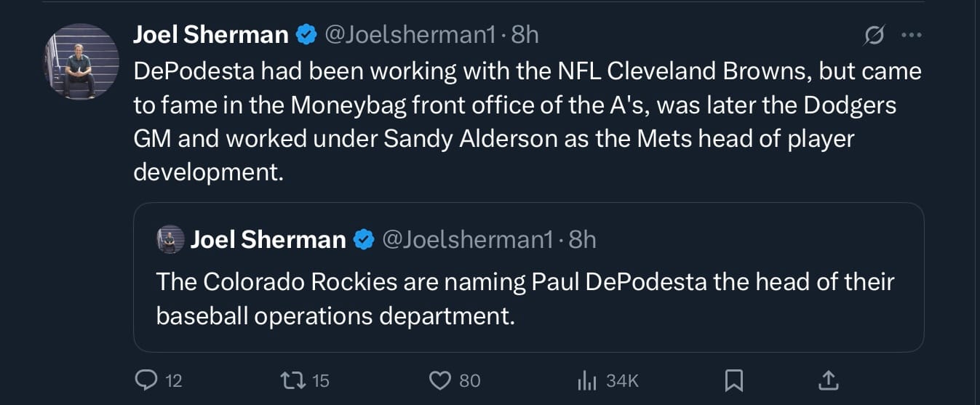This screenshot has height=405, width=980.
Task: Click the blue verified badge on main tweet
Action: pos(306,34)
